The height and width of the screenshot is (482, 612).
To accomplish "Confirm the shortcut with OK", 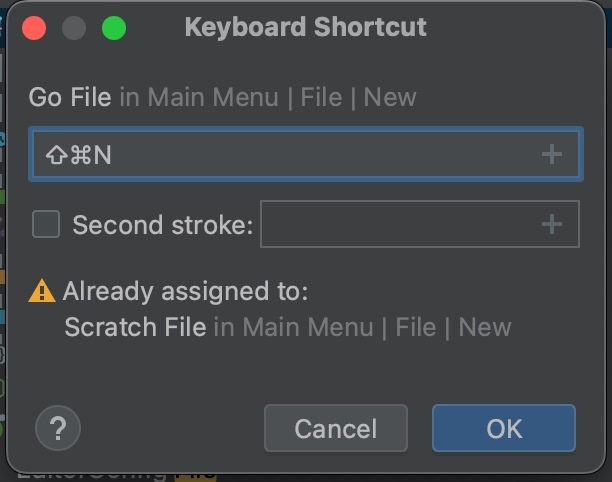I will point(503,428).
